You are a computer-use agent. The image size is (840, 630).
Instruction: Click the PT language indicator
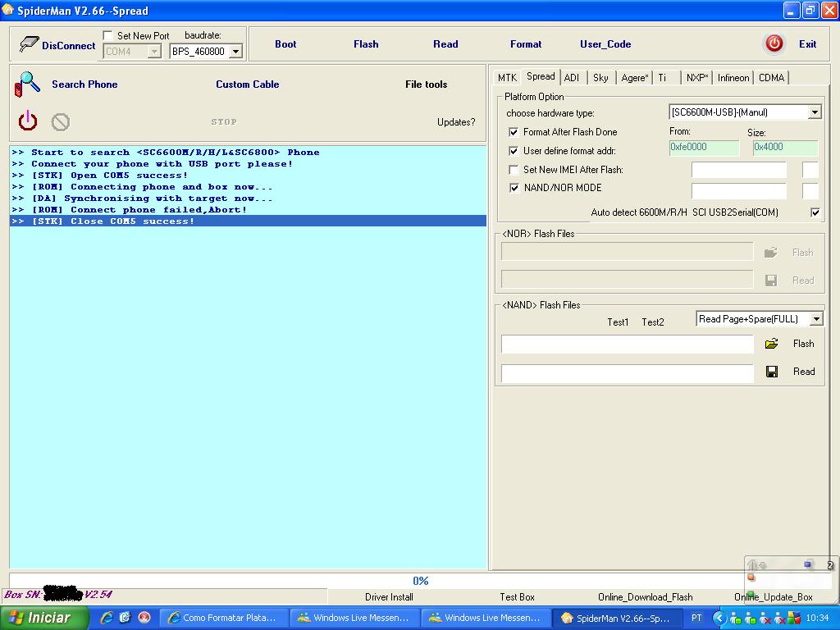(x=696, y=618)
